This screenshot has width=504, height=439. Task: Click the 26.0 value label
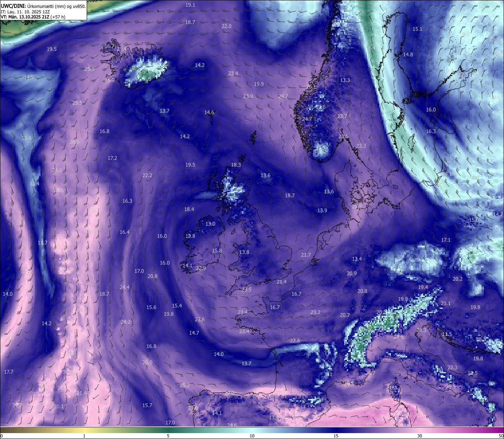pos(147,362)
